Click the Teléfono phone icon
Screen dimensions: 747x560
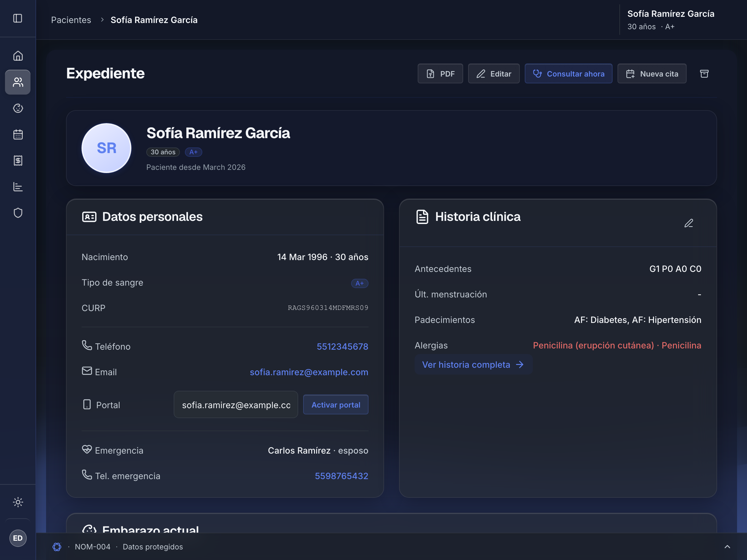(87, 345)
